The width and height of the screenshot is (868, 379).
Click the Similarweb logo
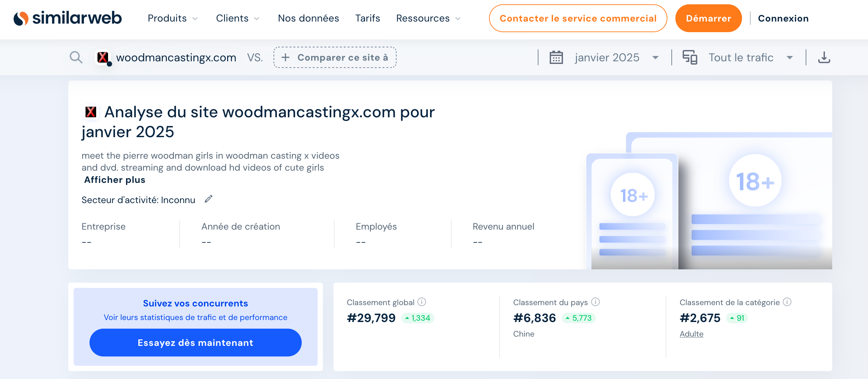tap(67, 18)
